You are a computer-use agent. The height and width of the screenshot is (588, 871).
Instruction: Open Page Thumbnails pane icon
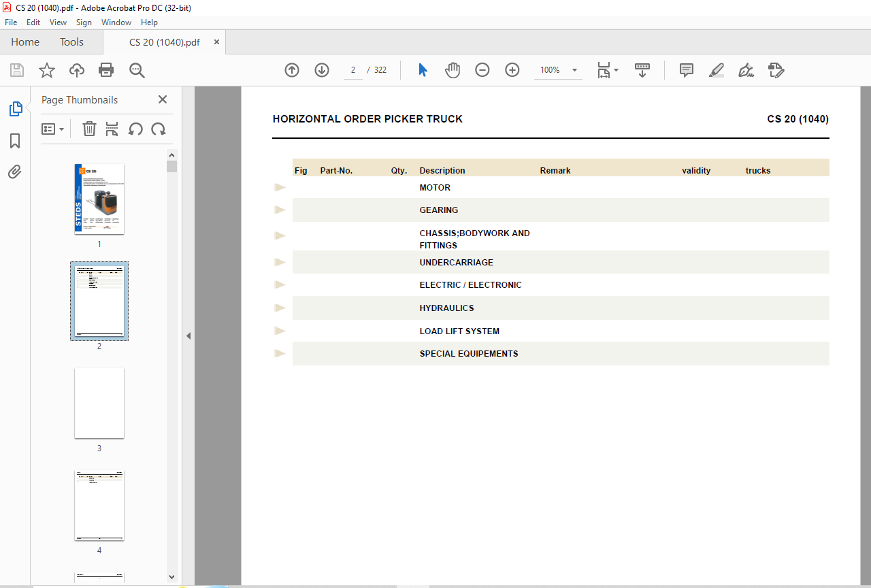click(x=15, y=109)
